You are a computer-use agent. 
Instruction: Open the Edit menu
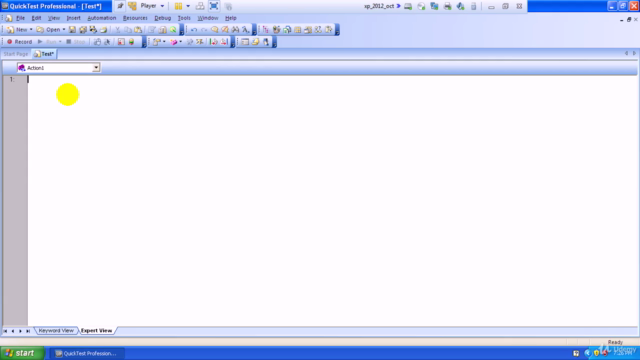[36, 18]
